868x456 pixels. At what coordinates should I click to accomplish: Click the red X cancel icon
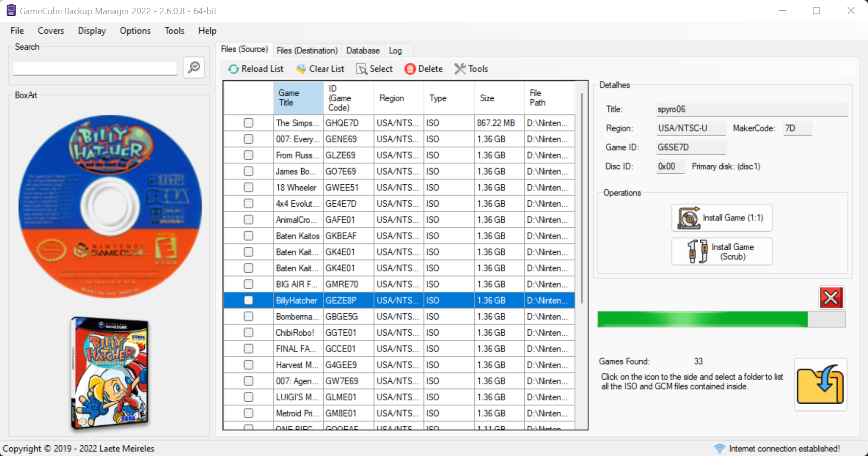pos(831,297)
